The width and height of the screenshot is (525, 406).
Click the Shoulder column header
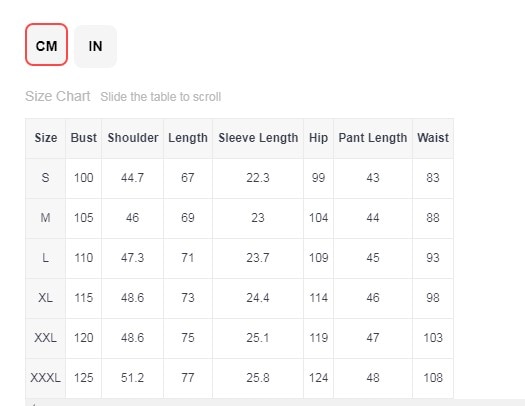click(133, 138)
